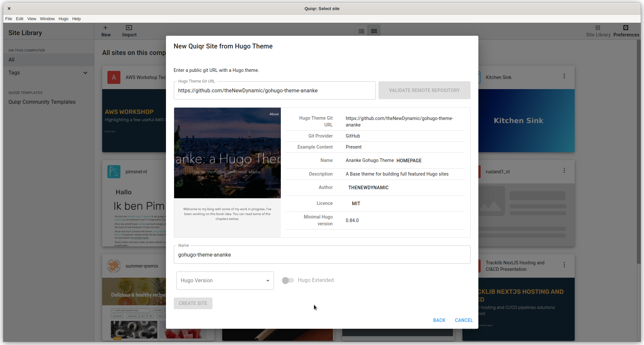Viewport: 644px width, 345px height.
Task: Switch to list view layout icon
Action: click(x=361, y=31)
